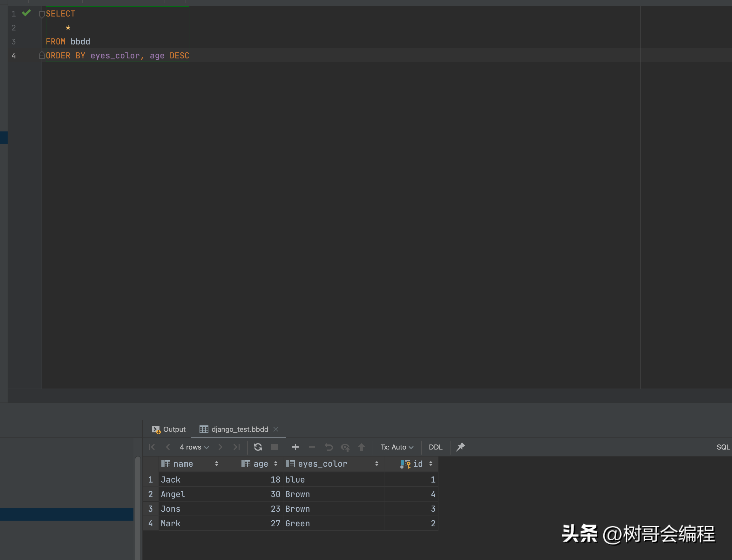Collapse the SELECT statement fold marker

coord(42,14)
